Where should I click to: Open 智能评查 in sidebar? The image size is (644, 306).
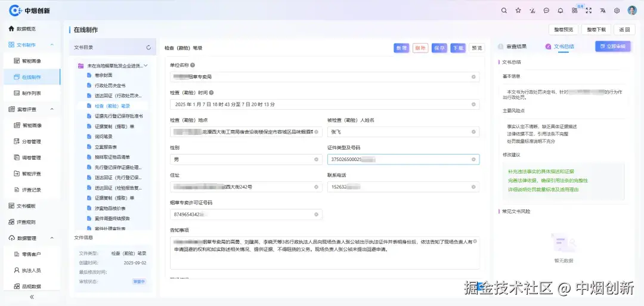(32, 174)
